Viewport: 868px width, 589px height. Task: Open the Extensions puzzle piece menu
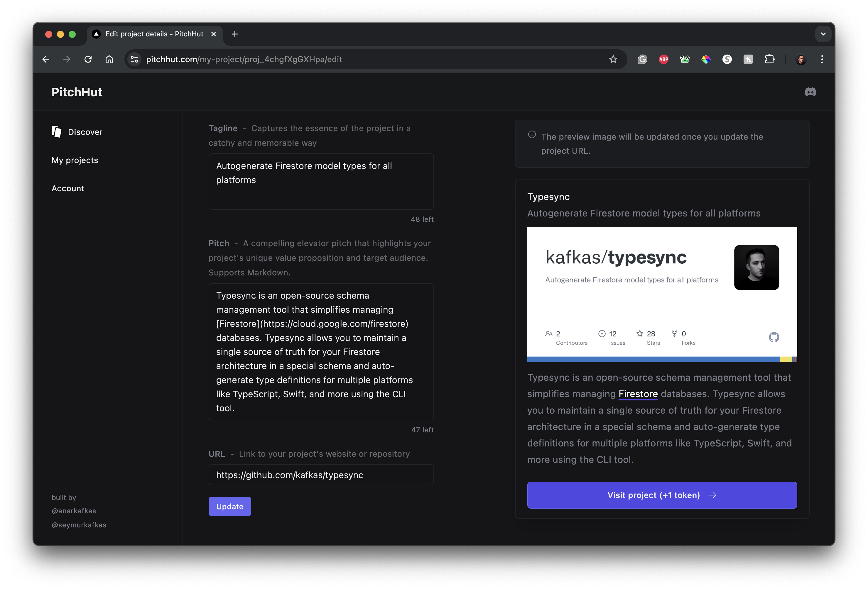(769, 59)
